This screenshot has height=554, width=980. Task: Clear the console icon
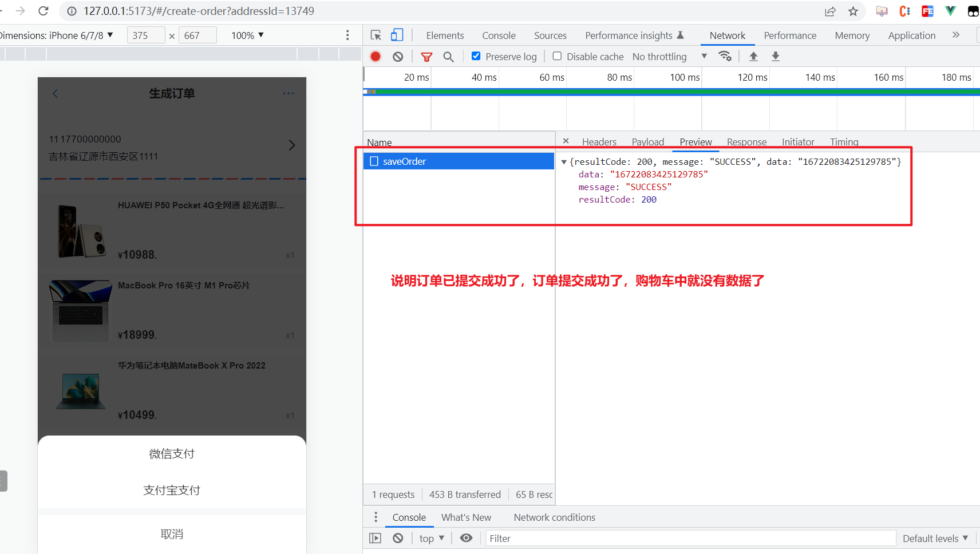click(x=398, y=538)
